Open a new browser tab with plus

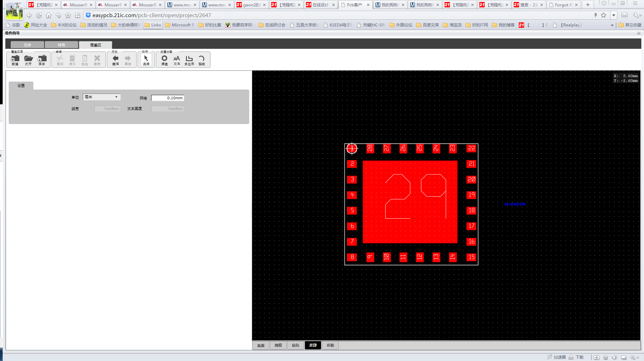[588, 5]
